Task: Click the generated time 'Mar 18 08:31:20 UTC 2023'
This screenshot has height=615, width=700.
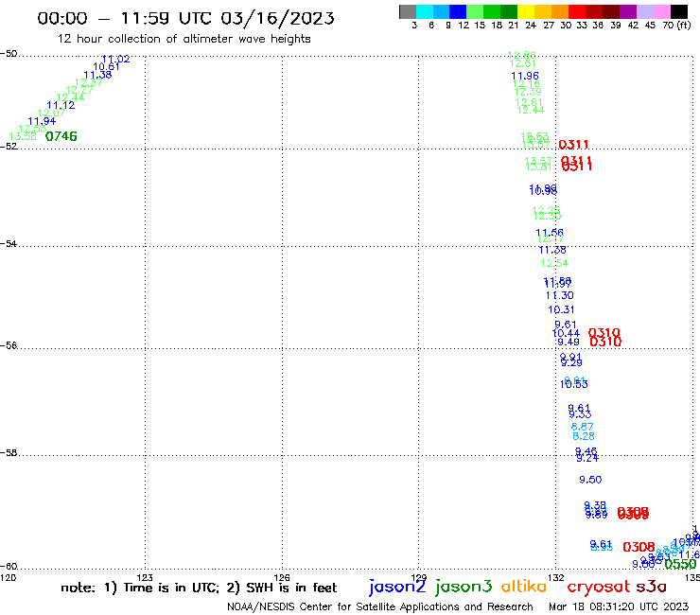Action: tap(619, 606)
